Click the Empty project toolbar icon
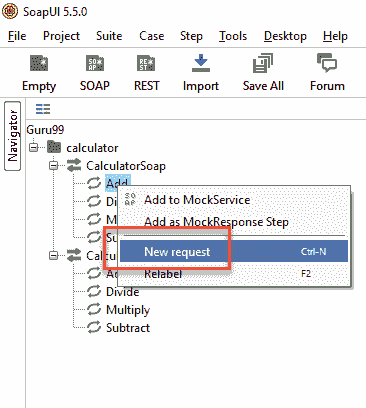Viewport: 366px width, 408px height. point(39,63)
